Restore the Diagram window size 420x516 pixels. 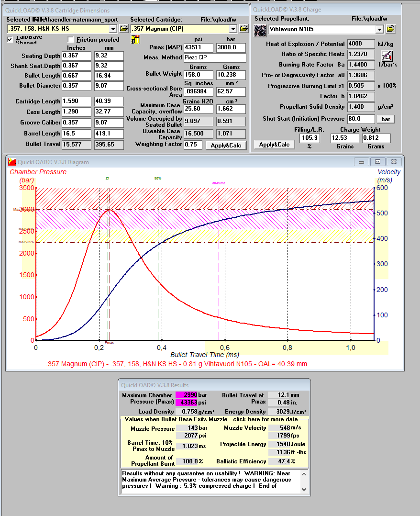point(377,162)
